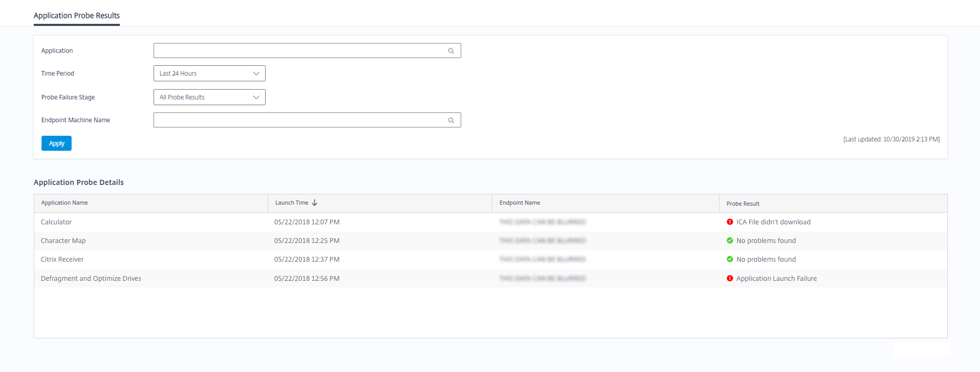This screenshot has height=372, width=980.
Task: Click launch time 05/22/2018 12:25 PM
Action: click(x=307, y=241)
